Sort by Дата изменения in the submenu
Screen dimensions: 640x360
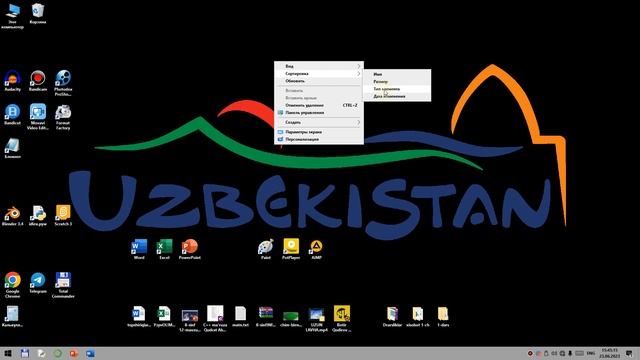pyautogui.click(x=397, y=96)
